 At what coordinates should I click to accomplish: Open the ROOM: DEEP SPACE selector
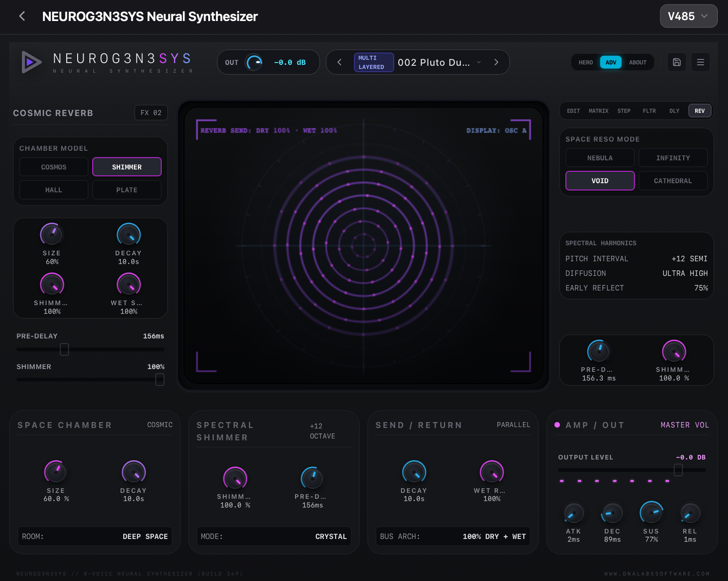pyautogui.click(x=95, y=536)
